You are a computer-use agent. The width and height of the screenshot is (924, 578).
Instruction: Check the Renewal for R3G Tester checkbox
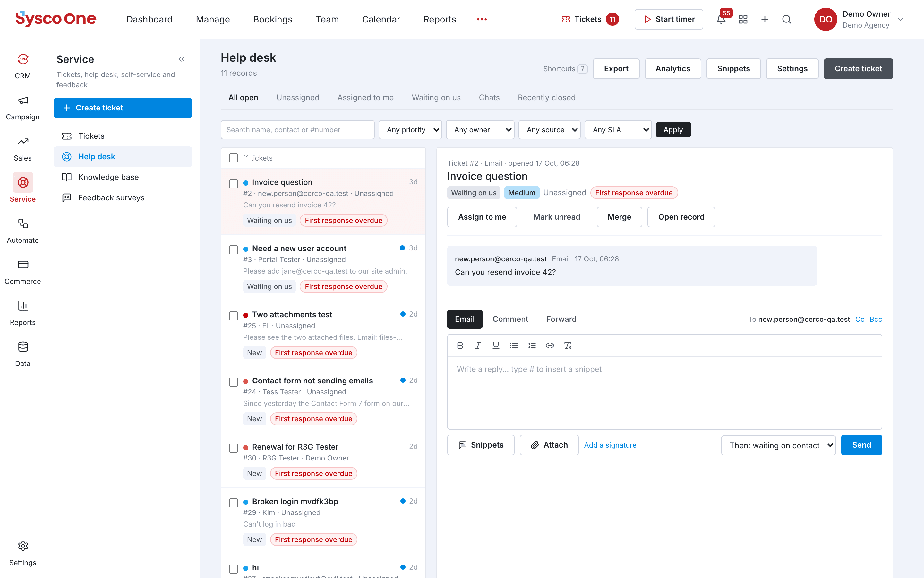[234, 448]
